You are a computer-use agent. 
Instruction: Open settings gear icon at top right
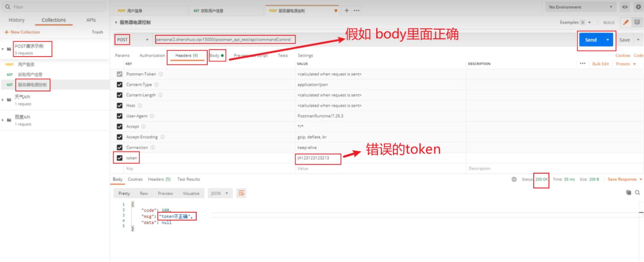point(638,7)
